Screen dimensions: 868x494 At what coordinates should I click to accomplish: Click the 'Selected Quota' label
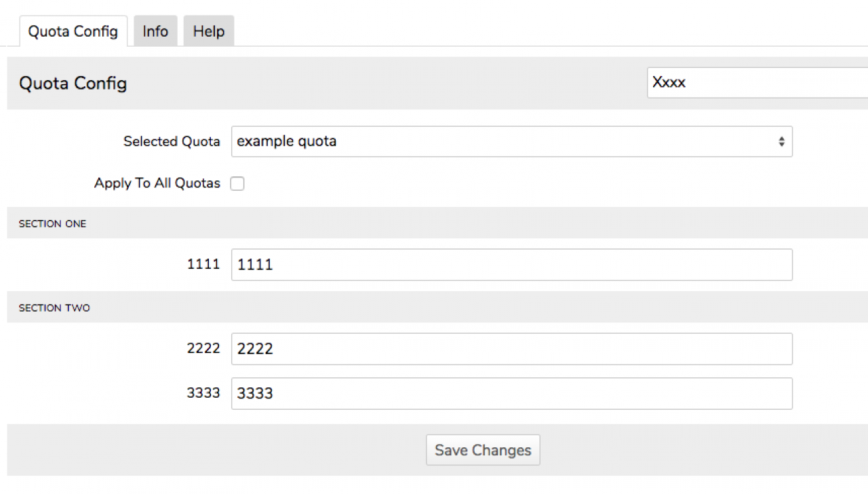click(x=172, y=142)
